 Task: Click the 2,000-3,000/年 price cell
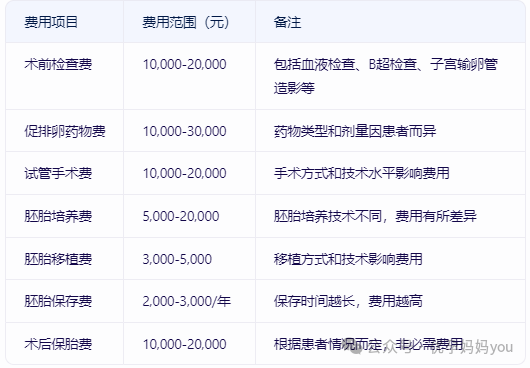coord(187,301)
